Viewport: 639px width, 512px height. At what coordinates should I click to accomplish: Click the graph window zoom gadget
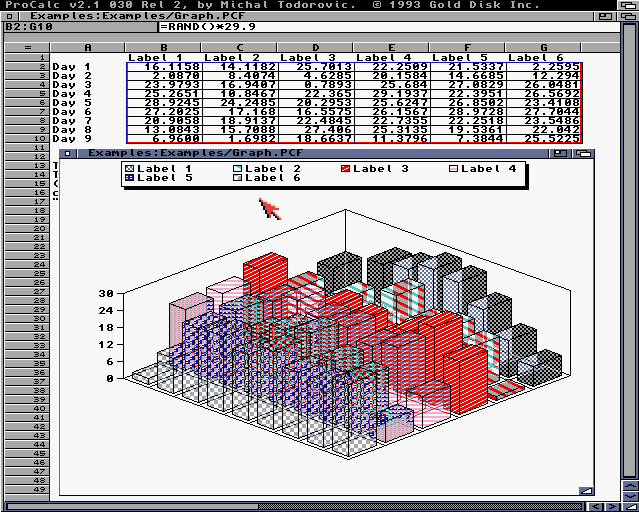tap(560, 153)
